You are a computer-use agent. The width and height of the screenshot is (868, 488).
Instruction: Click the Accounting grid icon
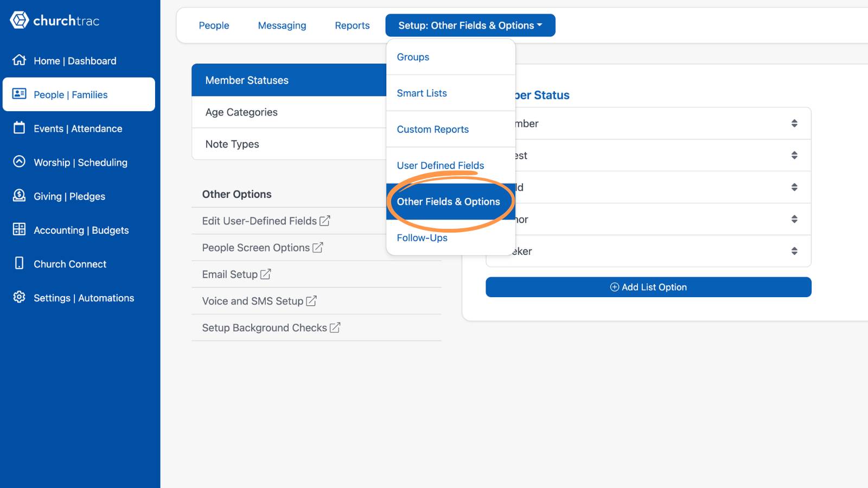pos(19,229)
